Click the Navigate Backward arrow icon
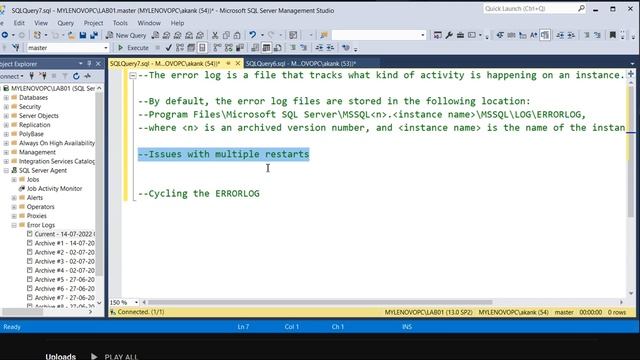The height and width of the screenshot is (360, 640). (x=5, y=35)
